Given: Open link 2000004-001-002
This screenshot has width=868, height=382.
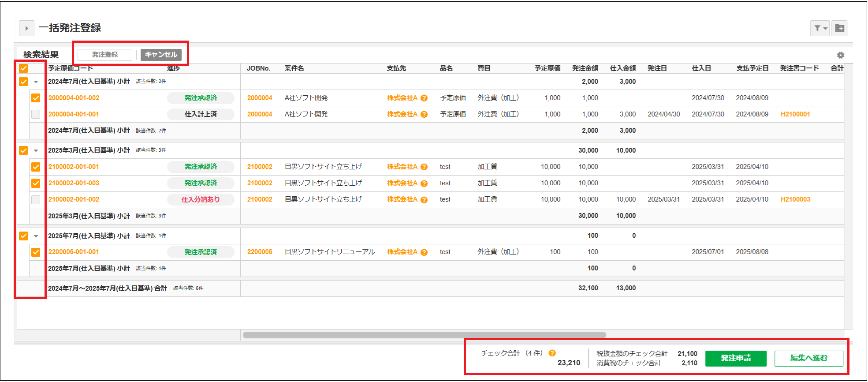Looking at the screenshot, I should (x=74, y=98).
